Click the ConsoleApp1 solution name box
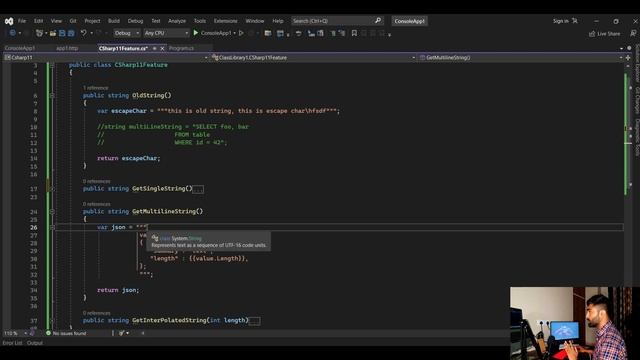This screenshot has width=640, height=360. coord(409,21)
